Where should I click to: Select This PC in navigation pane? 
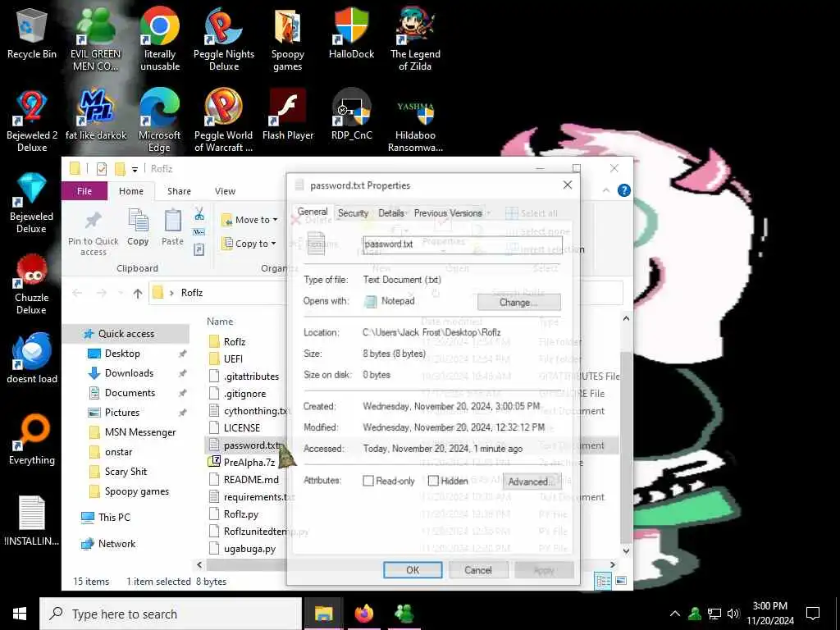click(113, 517)
